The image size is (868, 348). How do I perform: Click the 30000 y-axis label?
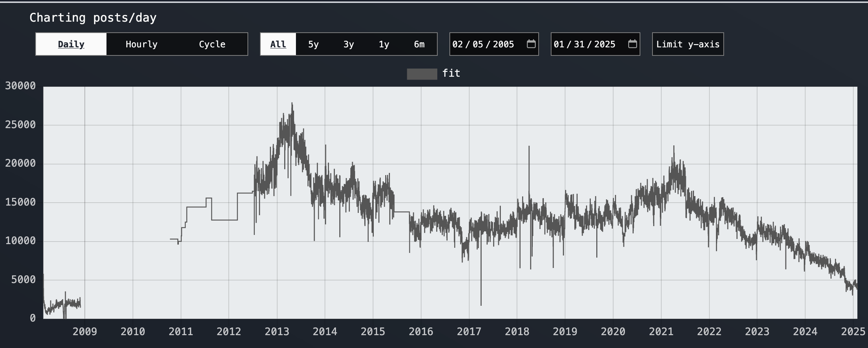point(21,86)
